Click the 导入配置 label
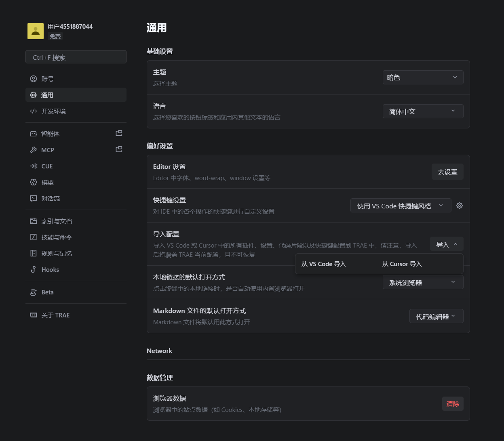The width and height of the screenshot is (504, 441). tap(166, 234)
